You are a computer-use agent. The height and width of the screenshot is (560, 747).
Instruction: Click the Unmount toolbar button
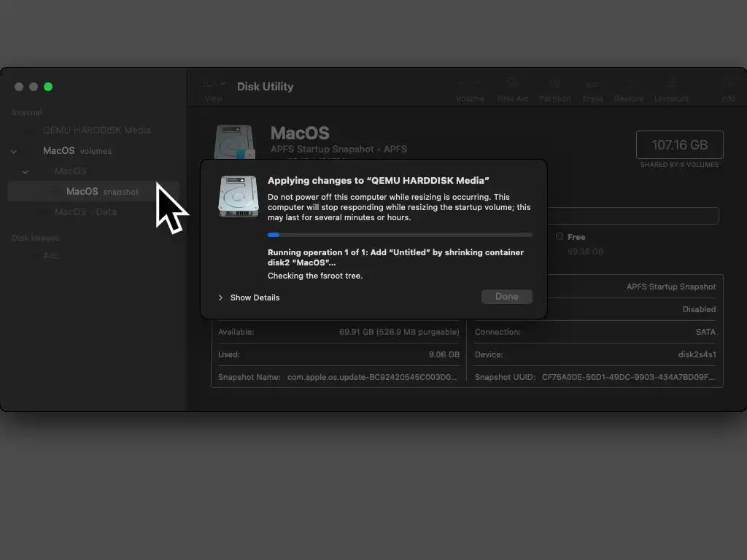click(671, 90)
